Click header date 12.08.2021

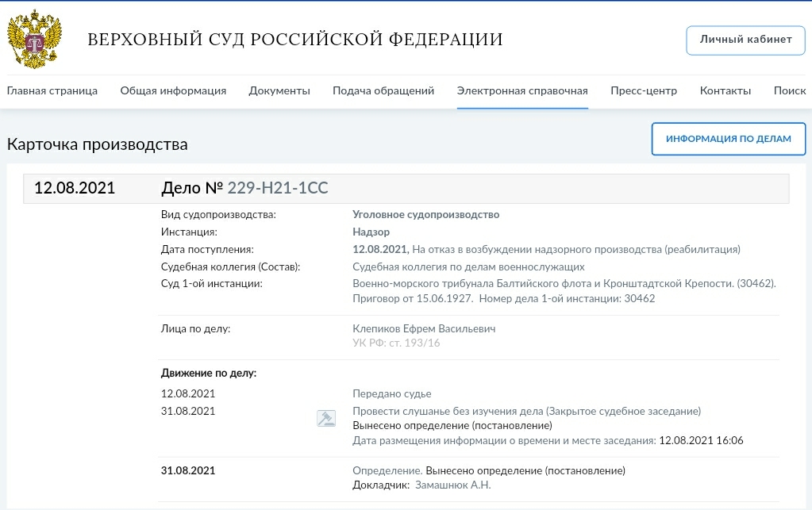tap(75, 187)
